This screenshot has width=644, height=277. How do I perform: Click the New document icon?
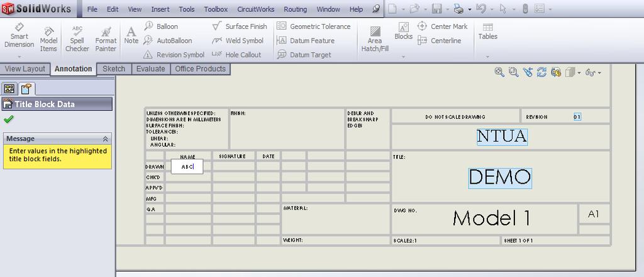coord(392,9)
